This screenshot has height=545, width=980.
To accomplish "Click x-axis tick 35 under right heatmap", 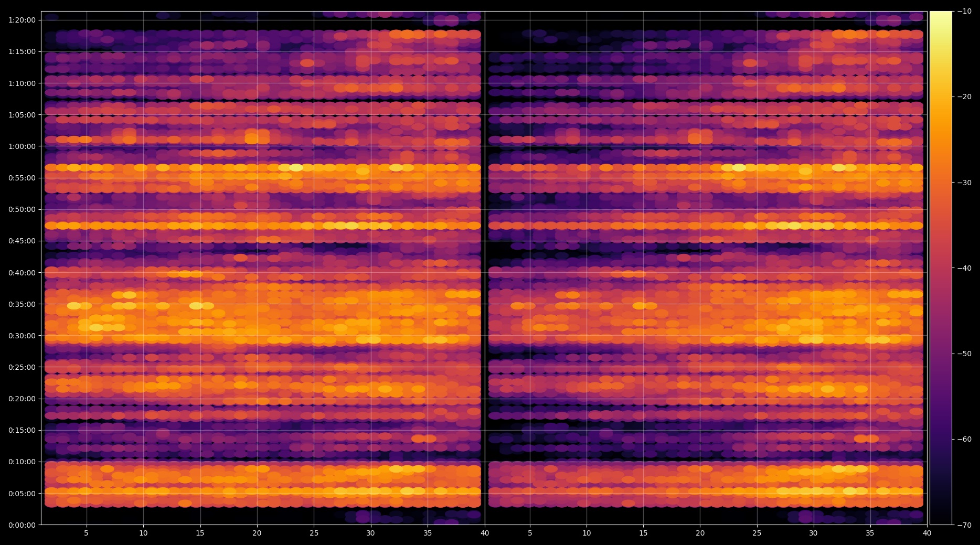I will pyautogui.click(x=870, y=533).
